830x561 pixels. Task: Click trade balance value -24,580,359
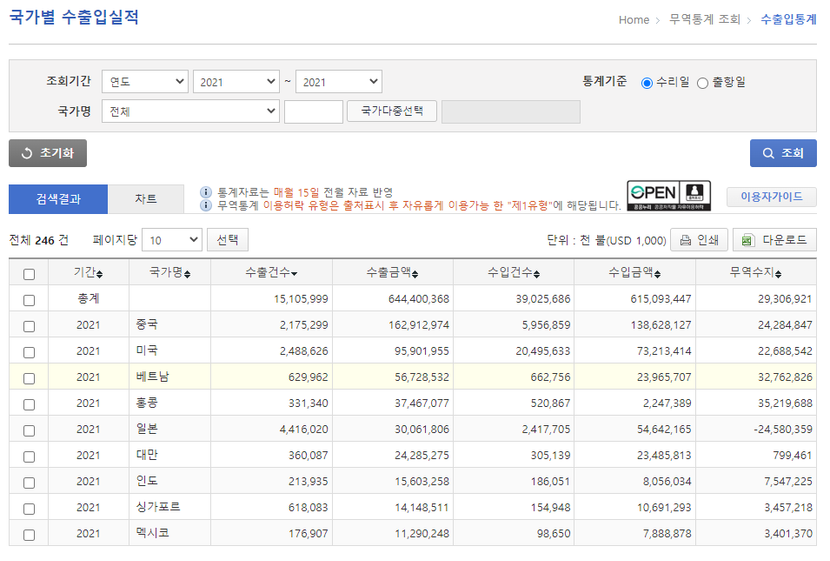pyautogui.click(x=782, y=429)
